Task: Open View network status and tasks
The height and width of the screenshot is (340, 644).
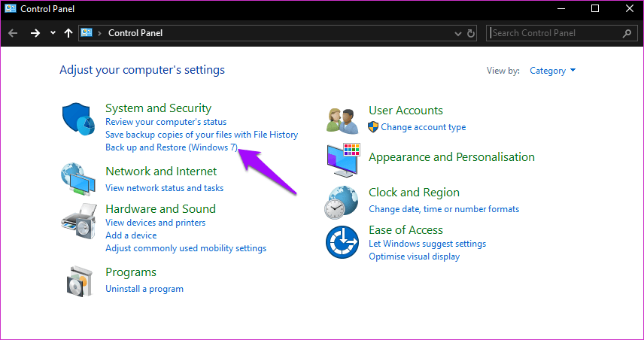Action: [164, 188]
